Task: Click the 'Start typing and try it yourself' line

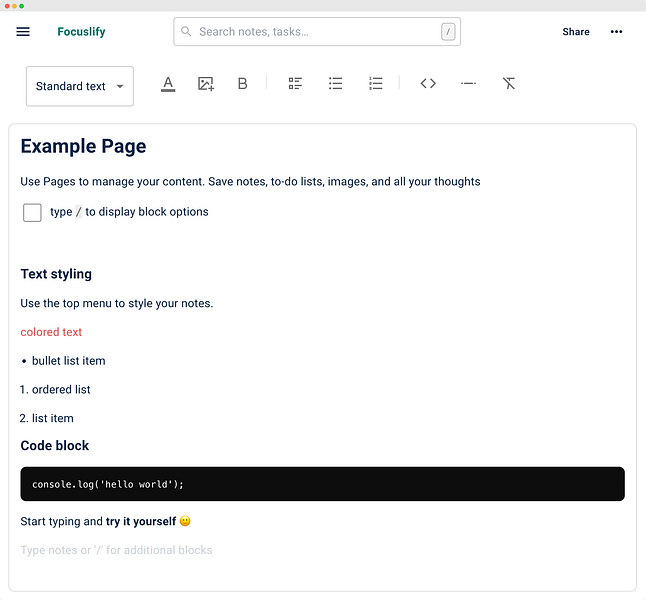Action: [x=105, y=522]
